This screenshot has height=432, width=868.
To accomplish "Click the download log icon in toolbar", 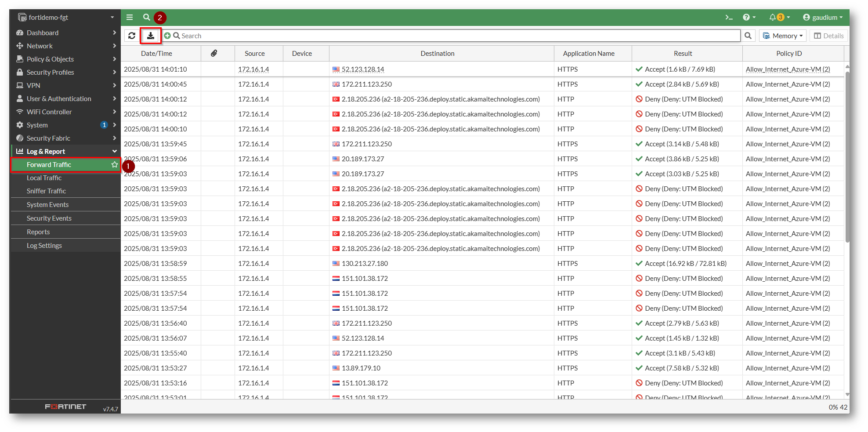I will pos(150,36).
